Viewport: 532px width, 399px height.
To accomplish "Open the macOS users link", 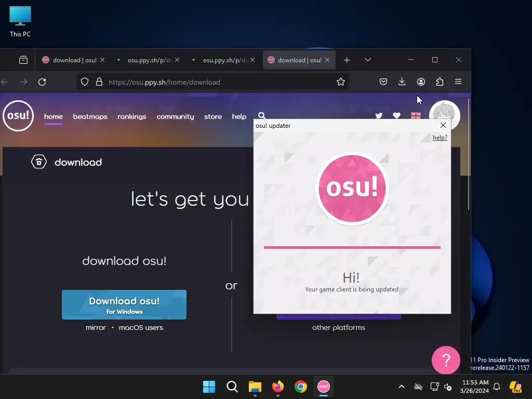I will [x=141, y=327].
